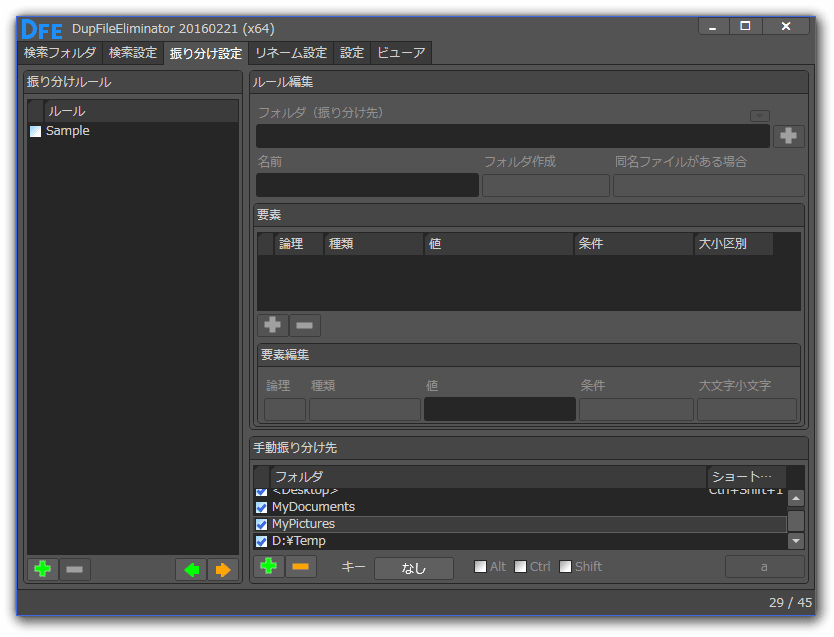834x637 pixels.
Task: Uncheck the MyPictures folder checkbox
Action: point(261,524)
